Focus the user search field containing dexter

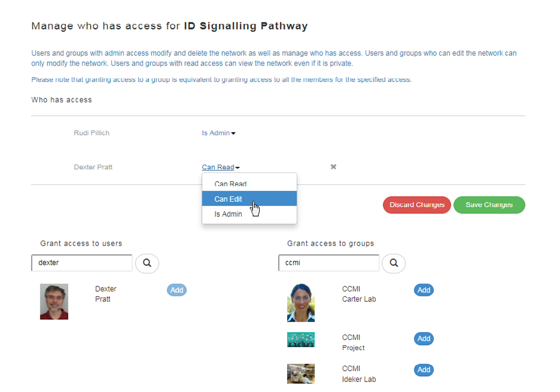(x=82, y=263)
